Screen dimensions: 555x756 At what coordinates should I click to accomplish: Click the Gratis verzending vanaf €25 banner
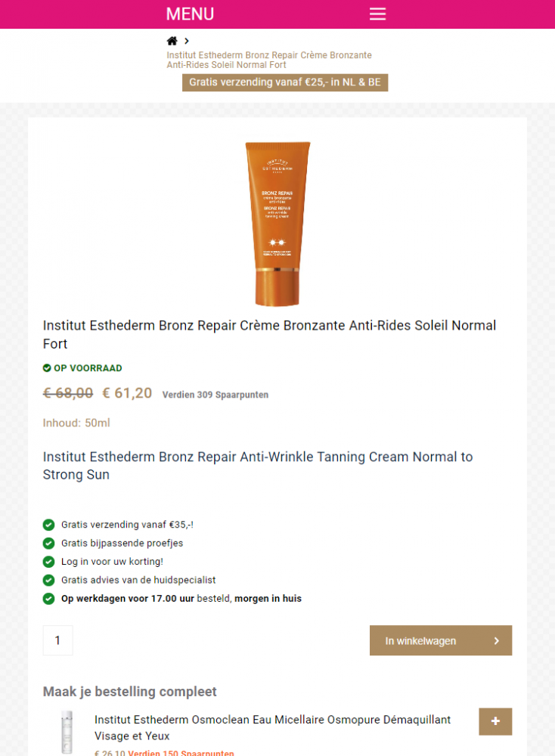(285, 82)
